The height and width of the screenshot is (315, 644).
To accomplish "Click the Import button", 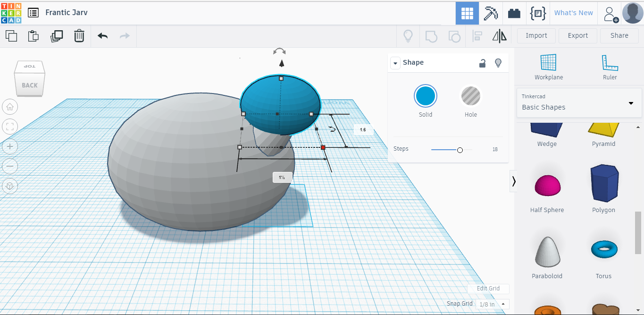I will pos(536,35).
